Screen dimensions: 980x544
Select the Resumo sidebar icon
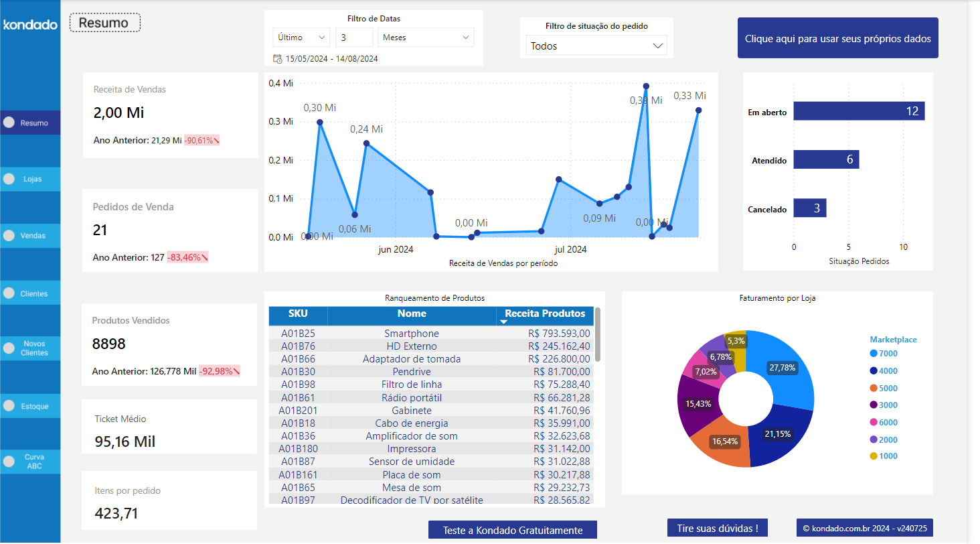[x=8, y=122]
